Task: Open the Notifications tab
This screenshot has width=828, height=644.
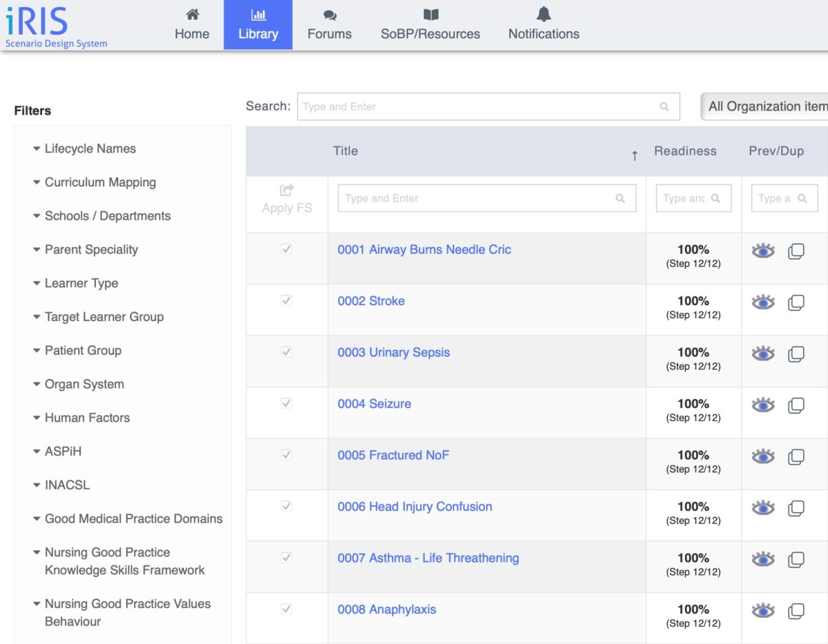Action: (x=544, y=25)
